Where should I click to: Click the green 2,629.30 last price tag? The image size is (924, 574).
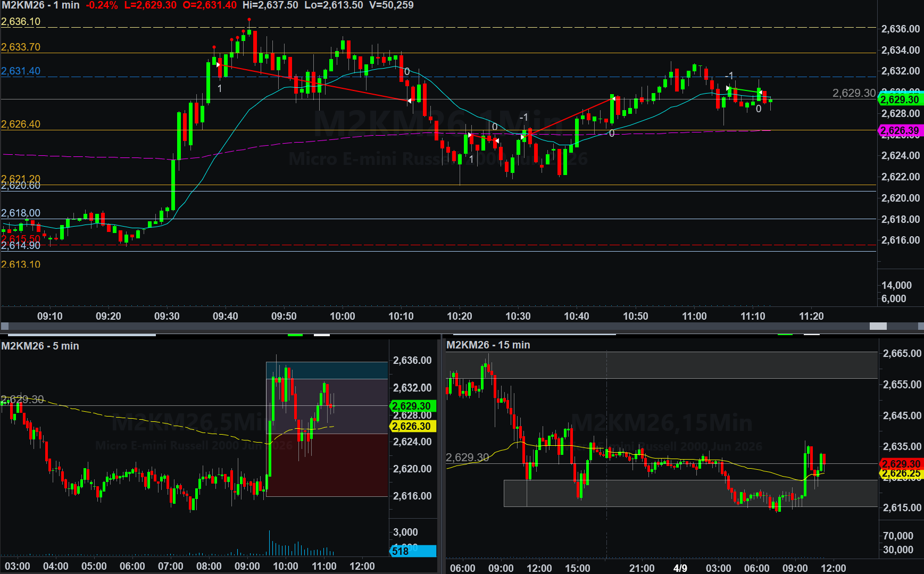tap(900, 99)
